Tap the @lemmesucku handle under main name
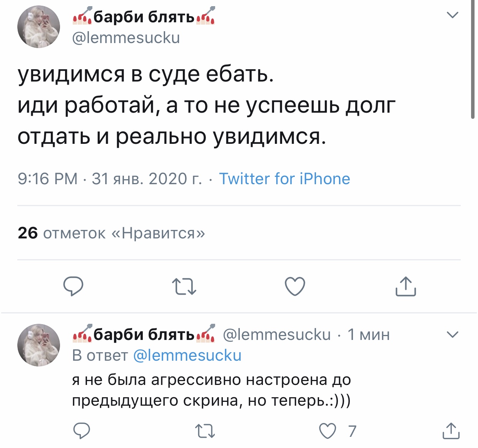The width and height of the screenshot is (478, 448). click(x=126, y=38)
